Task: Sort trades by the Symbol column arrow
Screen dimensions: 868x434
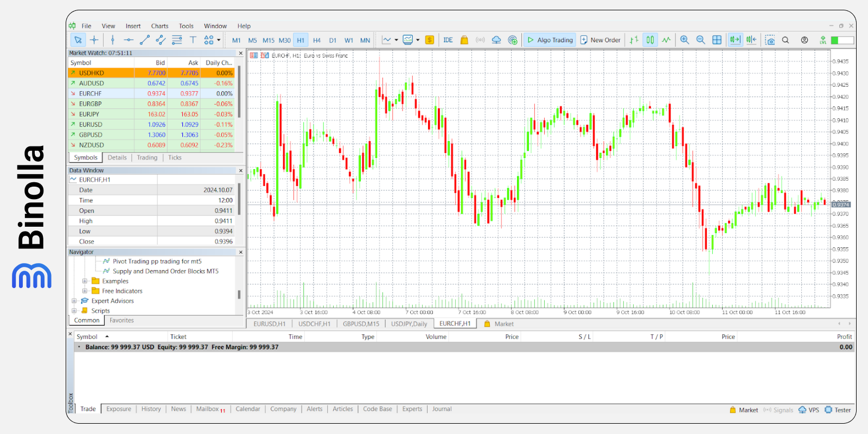Action: coord(107,337)
